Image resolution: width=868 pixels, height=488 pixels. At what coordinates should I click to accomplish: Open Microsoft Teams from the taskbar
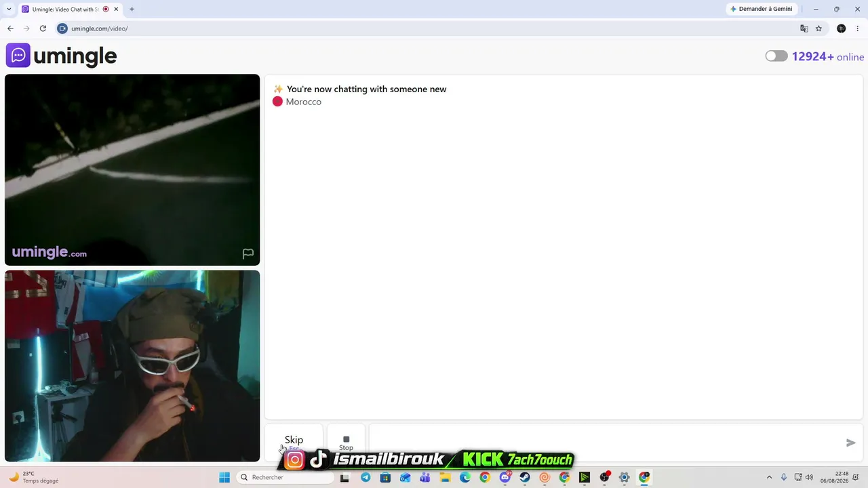coord(425,477)
